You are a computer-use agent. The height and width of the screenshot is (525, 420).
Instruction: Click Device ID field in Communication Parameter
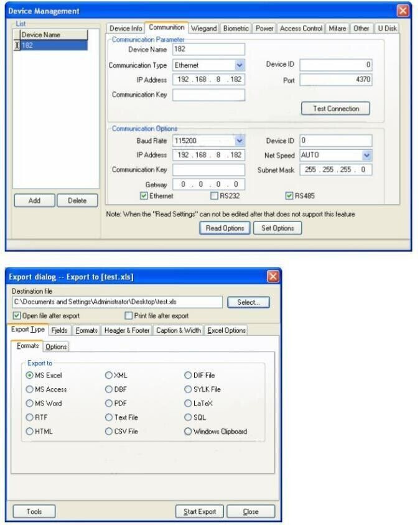tap(335, 65)
